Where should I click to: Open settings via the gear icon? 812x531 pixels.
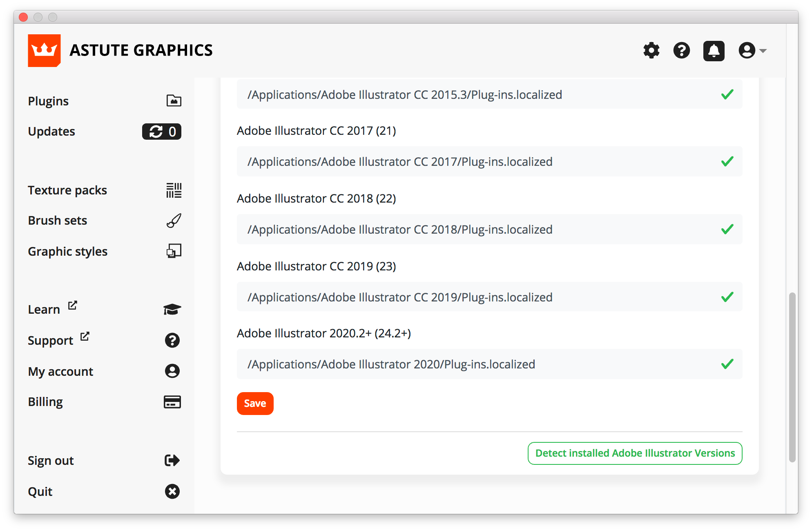click(x=651, y=51)
